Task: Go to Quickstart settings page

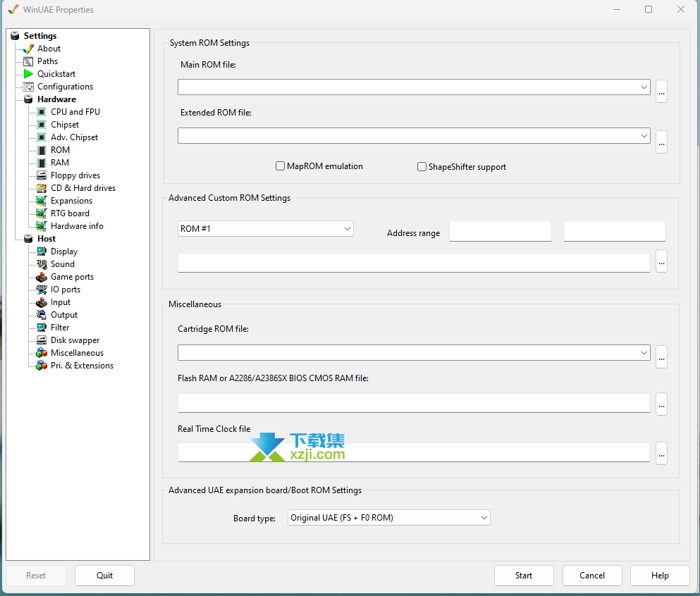Action: click(56, 74)
